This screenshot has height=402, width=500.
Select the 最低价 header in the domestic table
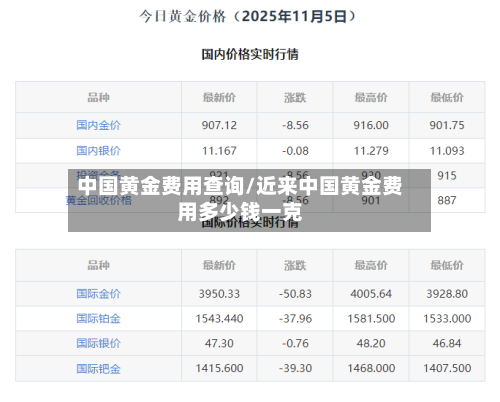[x=447, y=97]
